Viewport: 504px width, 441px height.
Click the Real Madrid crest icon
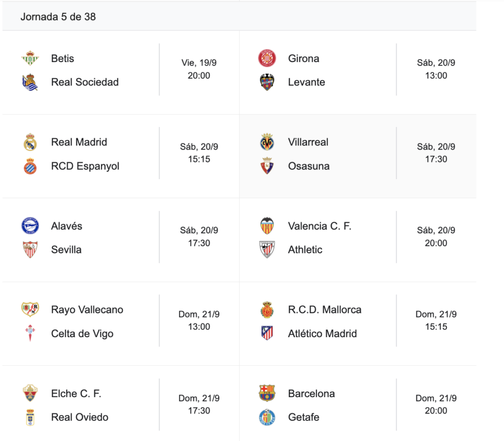click(30, 142)
